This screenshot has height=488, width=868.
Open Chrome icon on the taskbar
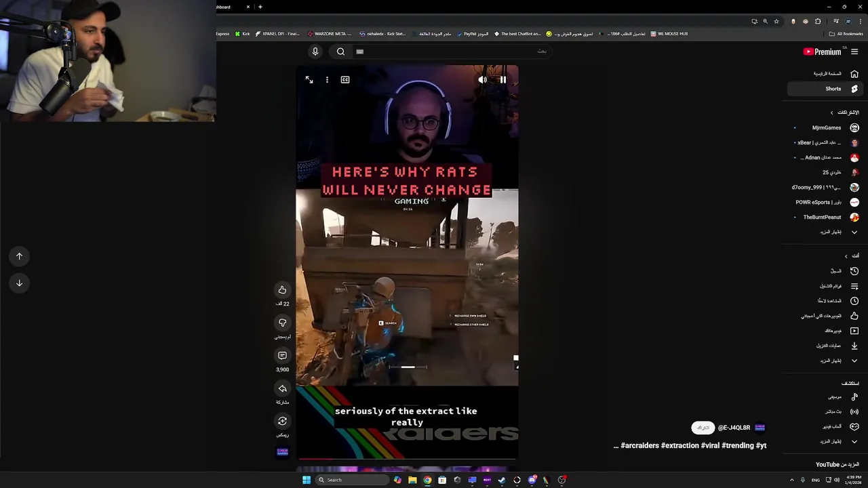427,480
